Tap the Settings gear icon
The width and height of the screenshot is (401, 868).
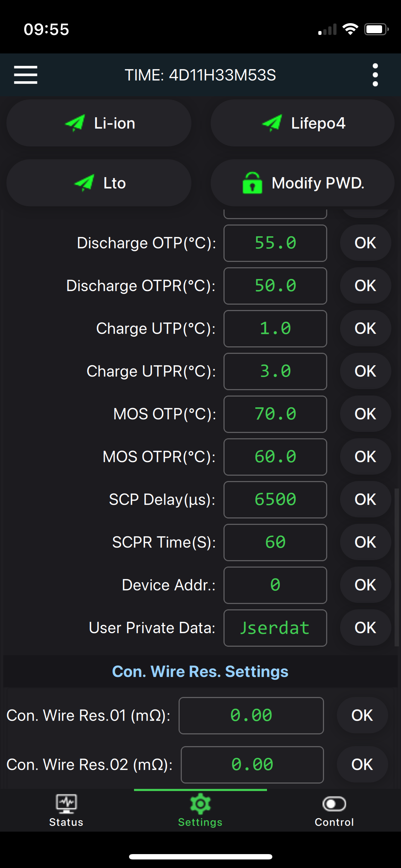[200, 804]
